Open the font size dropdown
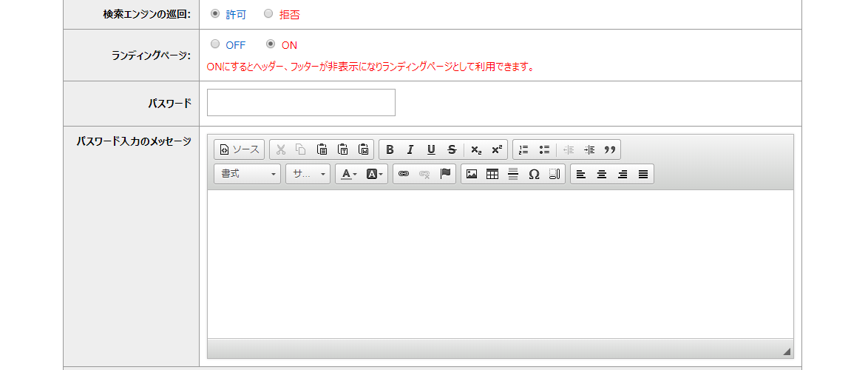The height and width of the screenshot is (370, 868). [308, 174]
